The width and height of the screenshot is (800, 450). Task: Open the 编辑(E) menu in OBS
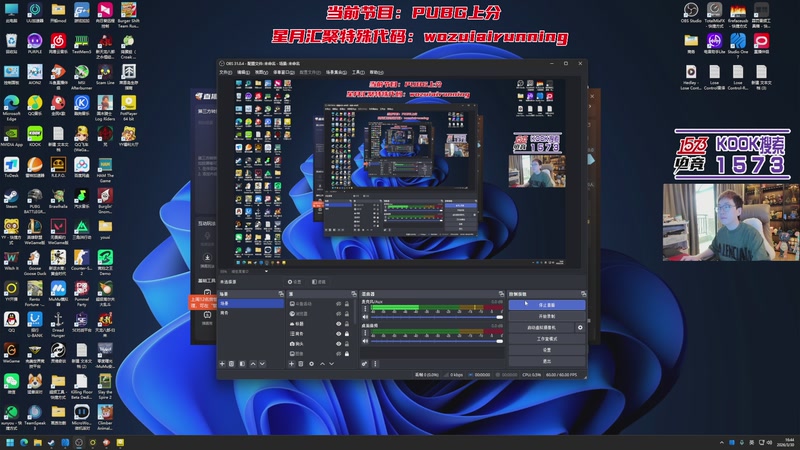(243, 72)
